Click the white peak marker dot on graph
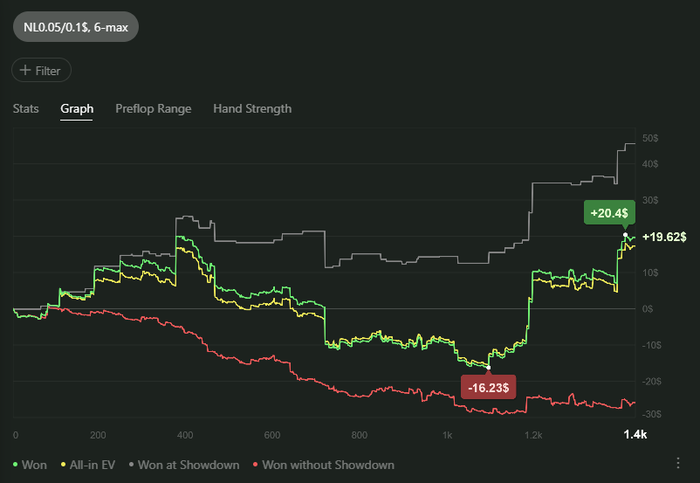Viewport: 700px width, 483px height. (626, 235)
